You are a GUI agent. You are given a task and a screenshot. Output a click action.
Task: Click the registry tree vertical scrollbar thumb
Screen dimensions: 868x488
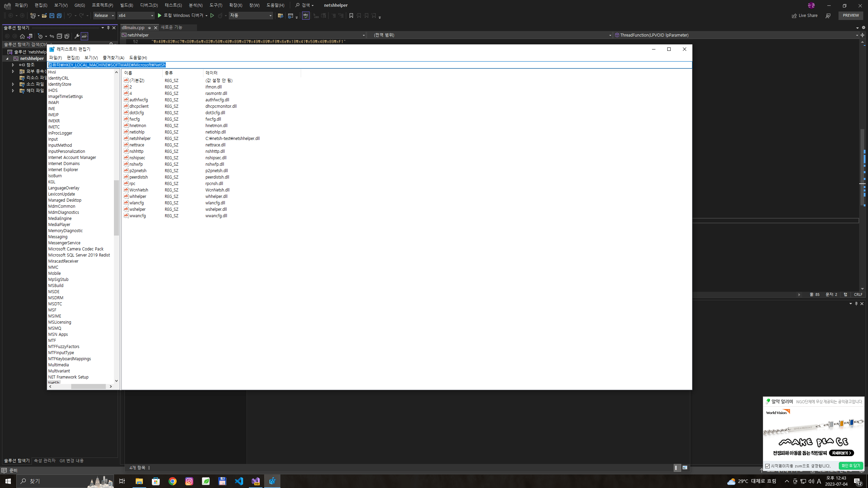tap(116, 207)
